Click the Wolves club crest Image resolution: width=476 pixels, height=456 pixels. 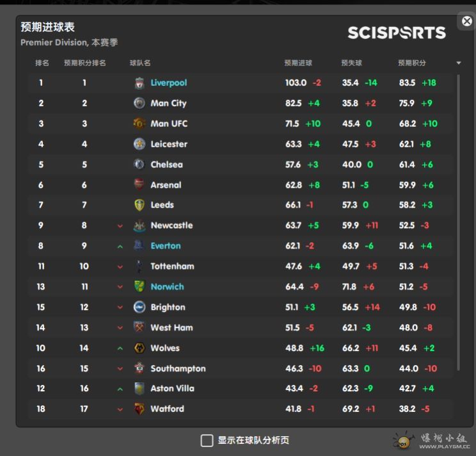click(139, 348)
